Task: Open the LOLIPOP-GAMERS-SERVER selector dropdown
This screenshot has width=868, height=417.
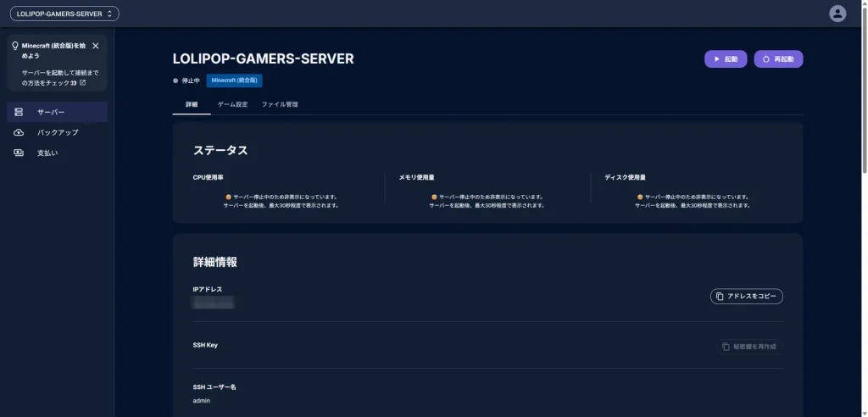Action: pos(64,14)
